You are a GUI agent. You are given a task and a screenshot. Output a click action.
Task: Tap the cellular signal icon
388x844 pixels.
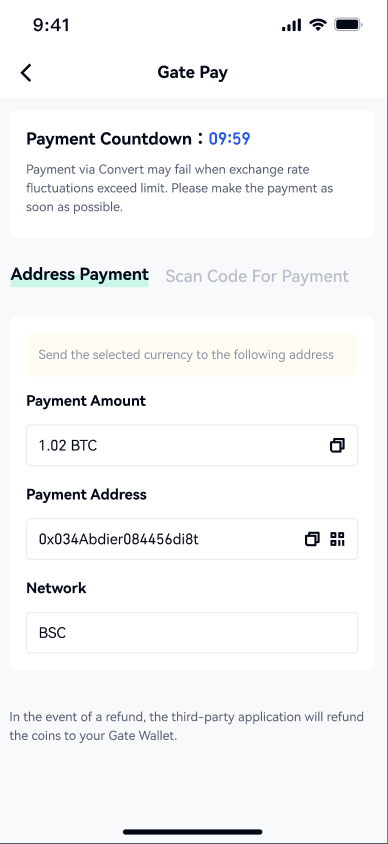coord(291,25)
